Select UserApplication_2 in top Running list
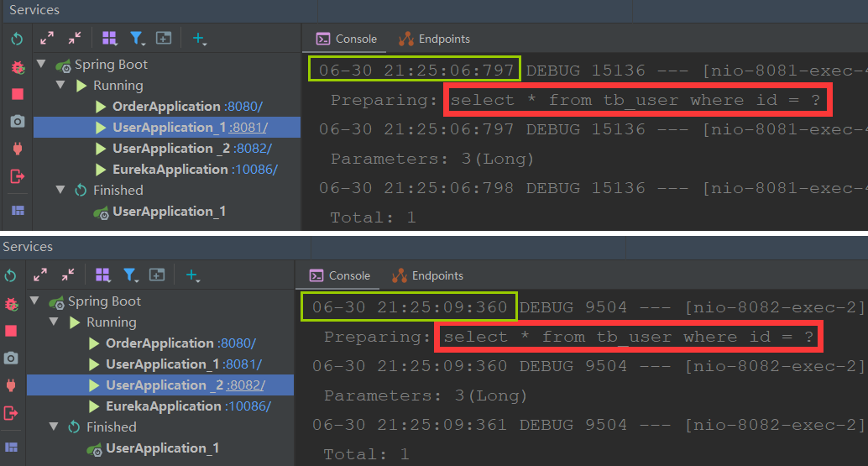 (171, 149)
